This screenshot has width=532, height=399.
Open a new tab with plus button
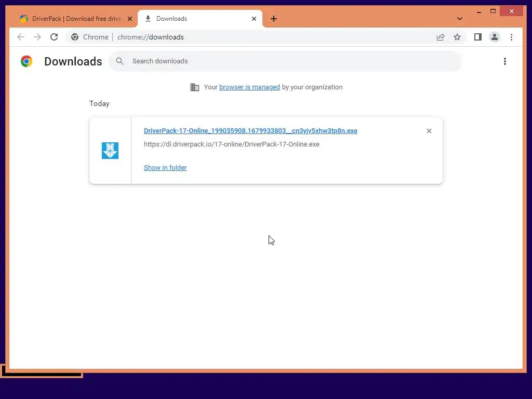click(x=274, y=19)
